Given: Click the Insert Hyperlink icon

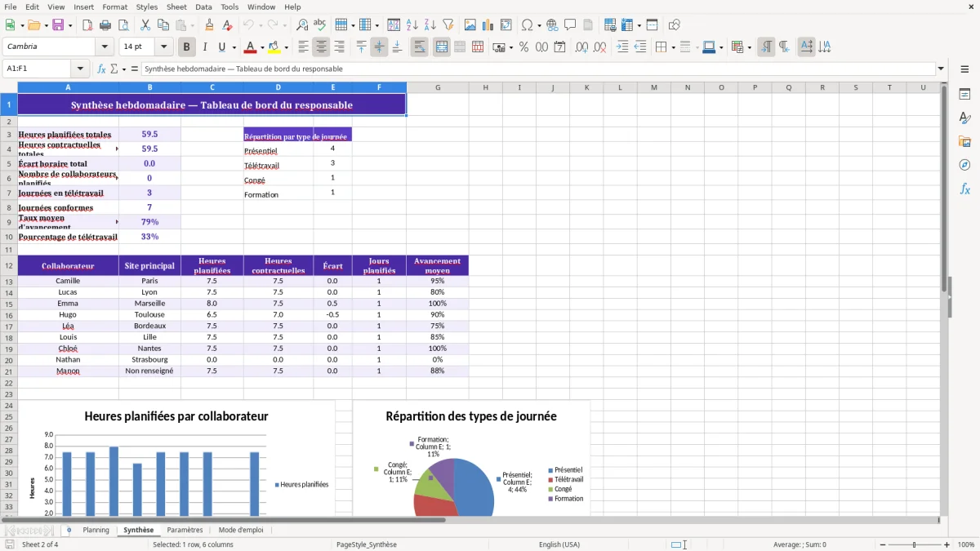Looking at the screenshot, I should [x=553, y=25].
